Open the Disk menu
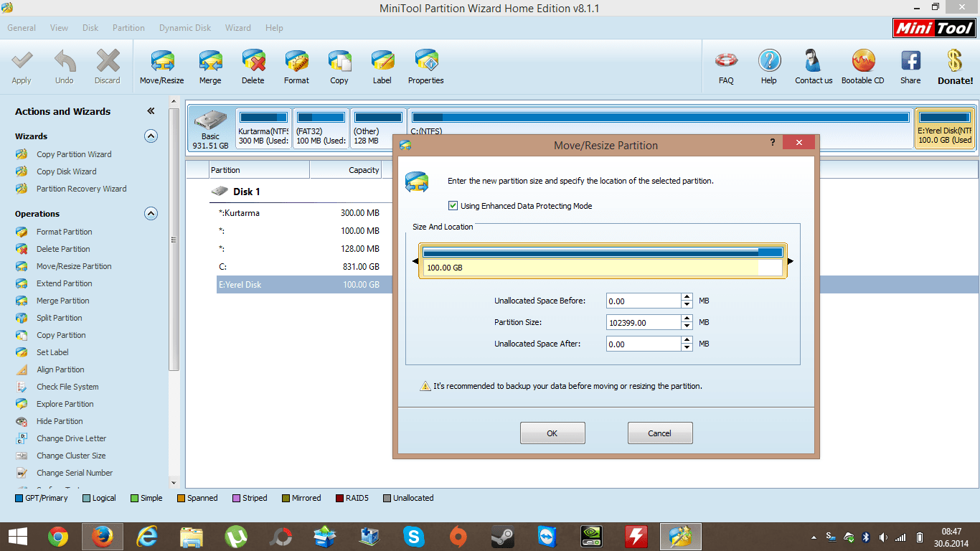This screenshot has width=980, height=551. tap(90, 28)
